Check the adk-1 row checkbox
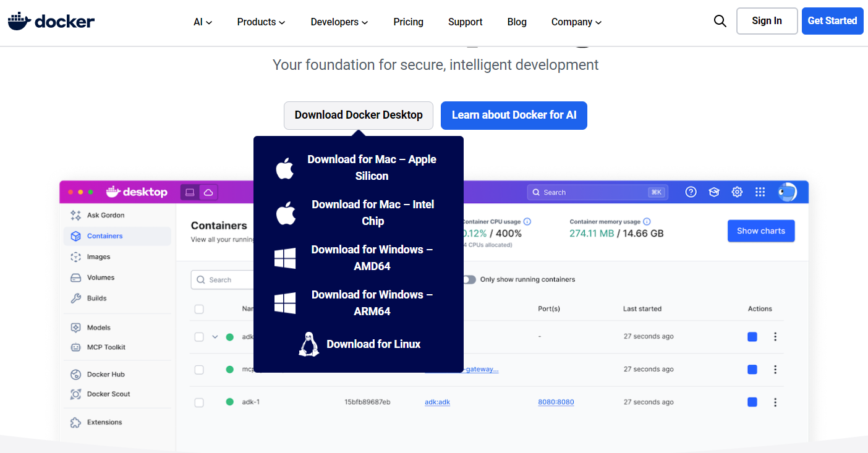Image resolution: width=868 pixels, height=453 pixels. point(199,402)
